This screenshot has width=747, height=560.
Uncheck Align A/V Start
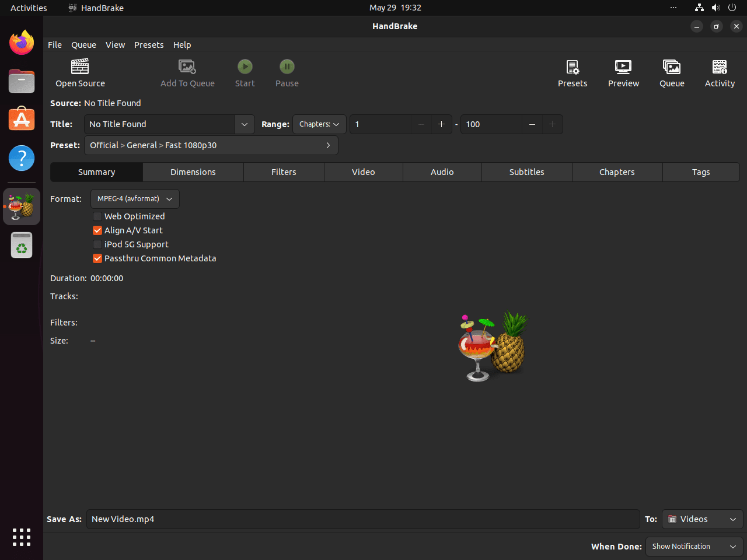pyautogui.click(x=97, y=230)
